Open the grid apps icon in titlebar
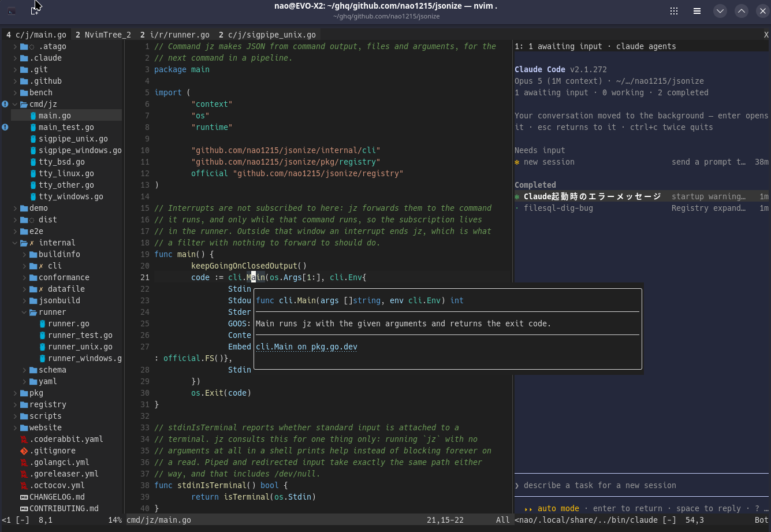The image size is (771, 532). tap(674, 11)
